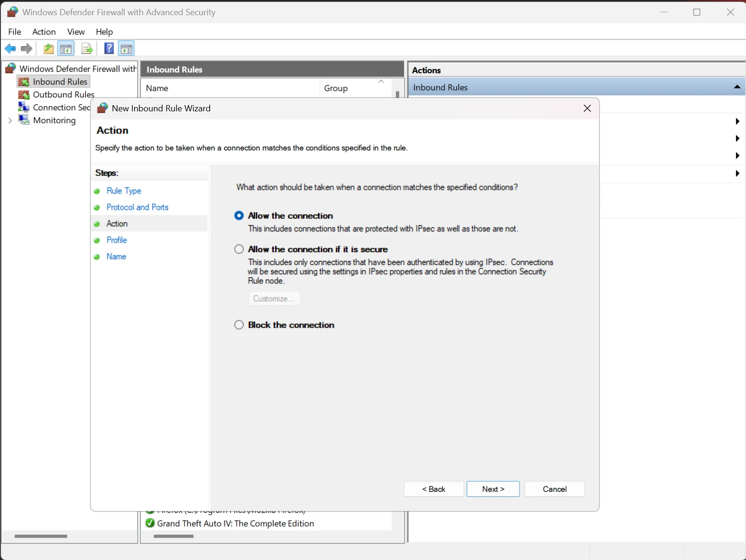The height and width of the screenshot is (560, 746).
Task: Toggle Show/Hide Action Pane toolbar icon
Action: coord(127,49)
